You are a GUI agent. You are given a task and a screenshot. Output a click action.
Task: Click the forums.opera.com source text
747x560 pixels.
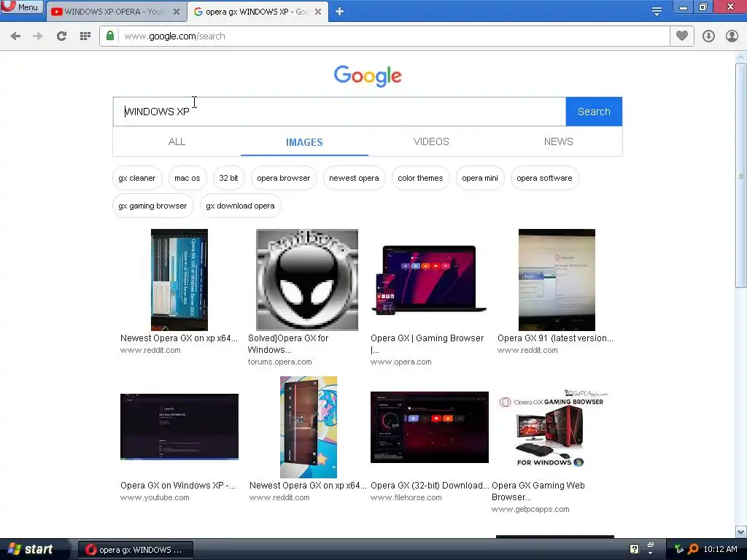tap(279, 362)
